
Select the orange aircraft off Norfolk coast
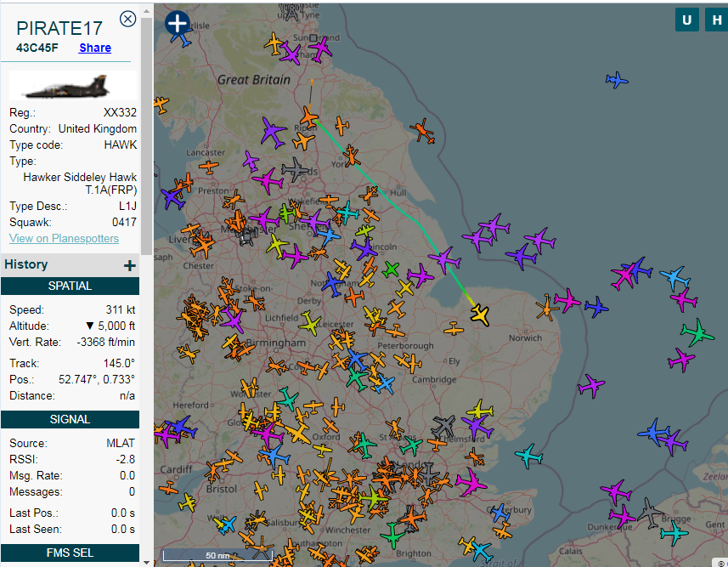[x=546, y=307]
